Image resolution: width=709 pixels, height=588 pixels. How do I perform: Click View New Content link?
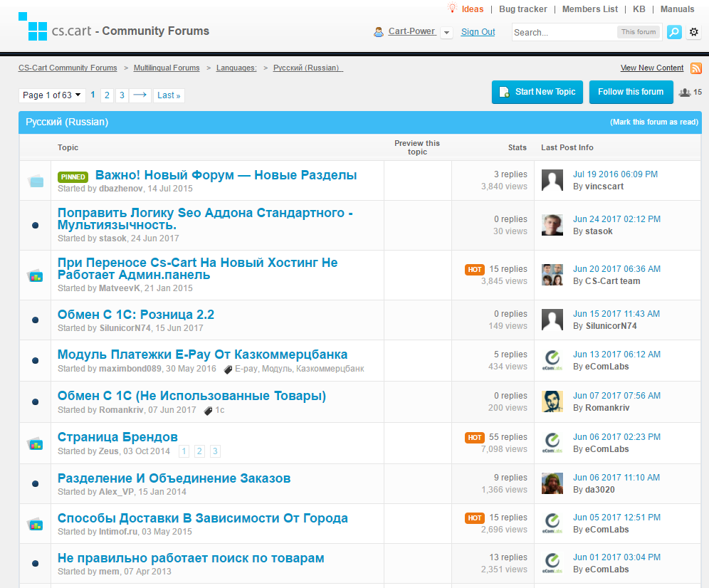pos(651,68)
